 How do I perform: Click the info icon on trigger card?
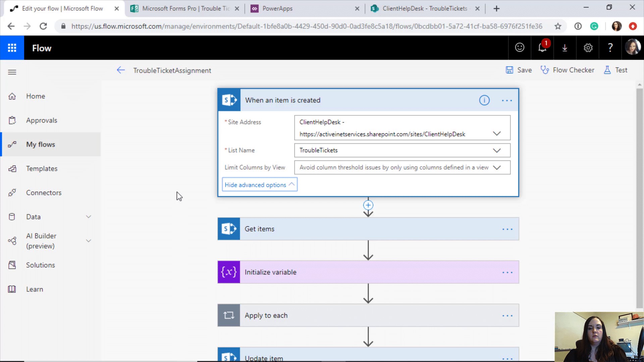[x=484, y=100]
